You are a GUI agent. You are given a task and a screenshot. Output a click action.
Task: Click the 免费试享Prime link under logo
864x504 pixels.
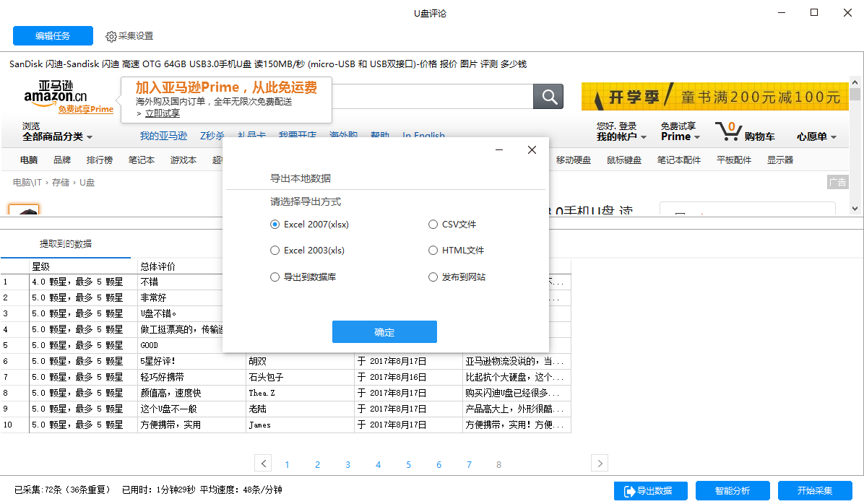point(86,109)
